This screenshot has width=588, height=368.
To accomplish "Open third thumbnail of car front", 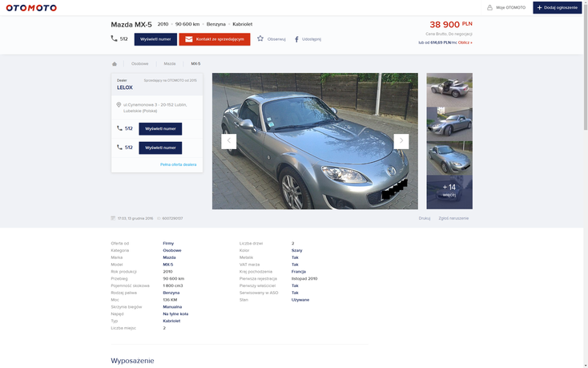I will (x=449, y=158).
